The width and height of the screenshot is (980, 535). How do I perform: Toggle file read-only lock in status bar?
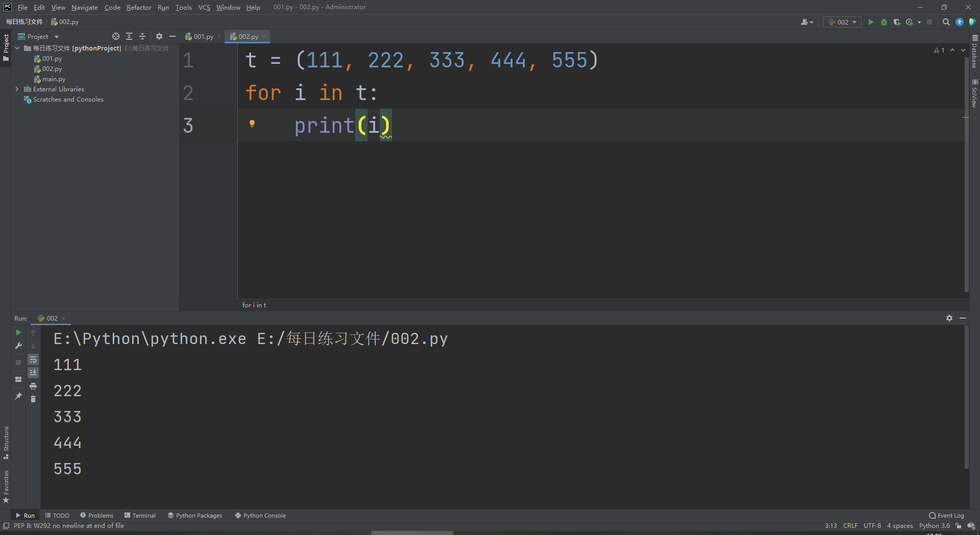point(959,526)
